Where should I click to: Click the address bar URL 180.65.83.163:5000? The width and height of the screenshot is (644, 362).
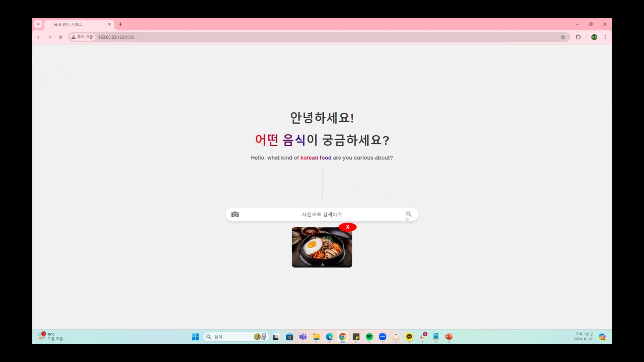116,37
